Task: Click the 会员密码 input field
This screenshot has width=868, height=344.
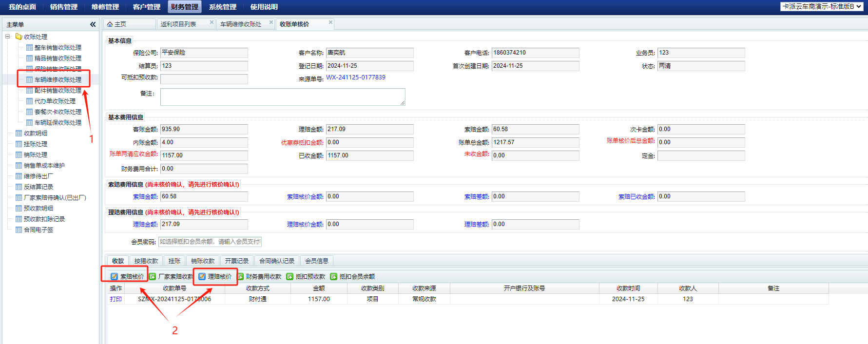Action: (x=210, y=242)
